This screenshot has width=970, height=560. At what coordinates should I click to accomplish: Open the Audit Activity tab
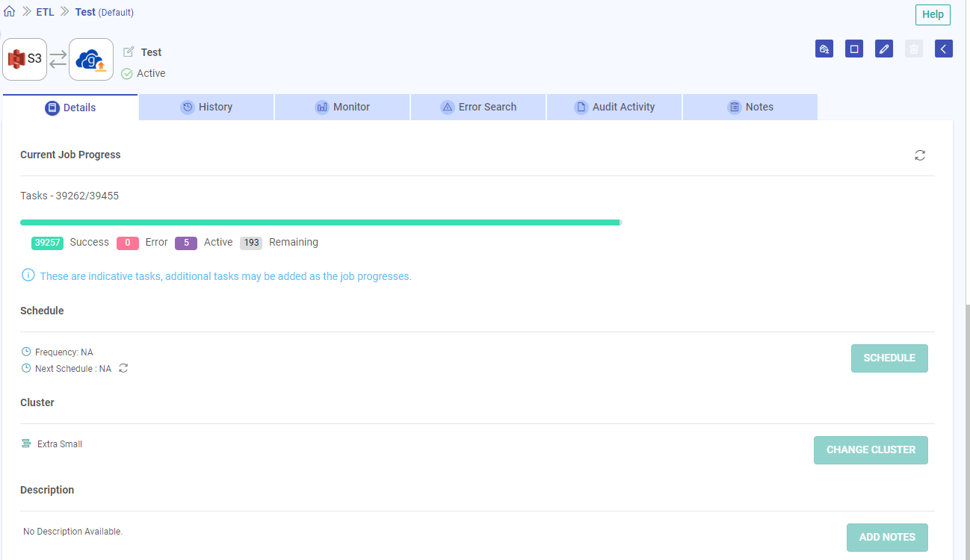pos(614,107)
